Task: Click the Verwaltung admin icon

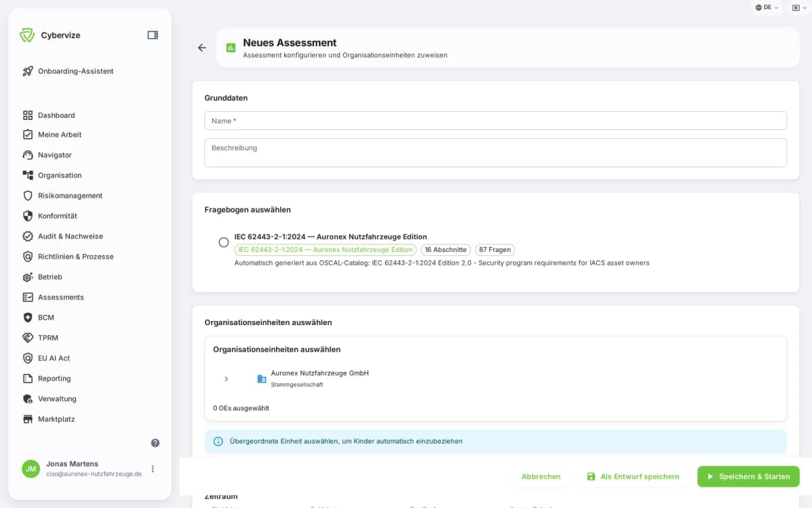Action: 28,399
